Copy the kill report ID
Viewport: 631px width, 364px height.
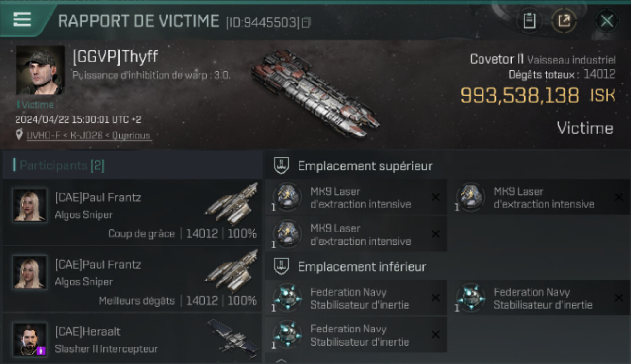(306, 22)
